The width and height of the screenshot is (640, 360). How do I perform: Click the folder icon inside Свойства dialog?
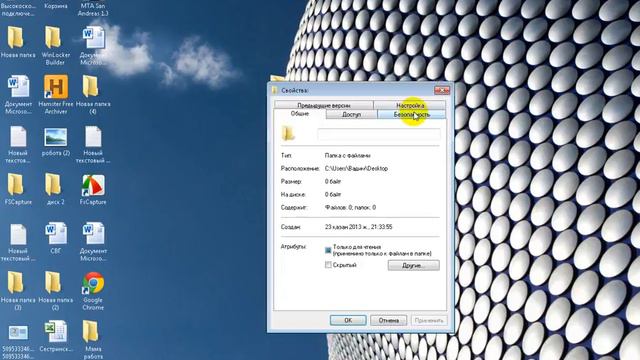coord(288,133)
